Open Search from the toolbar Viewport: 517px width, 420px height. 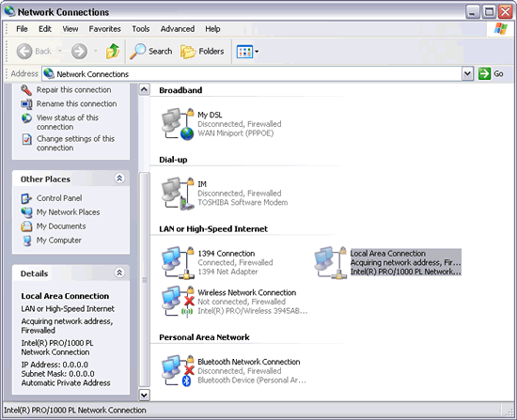pyautogui.click(x=151, y=52)
